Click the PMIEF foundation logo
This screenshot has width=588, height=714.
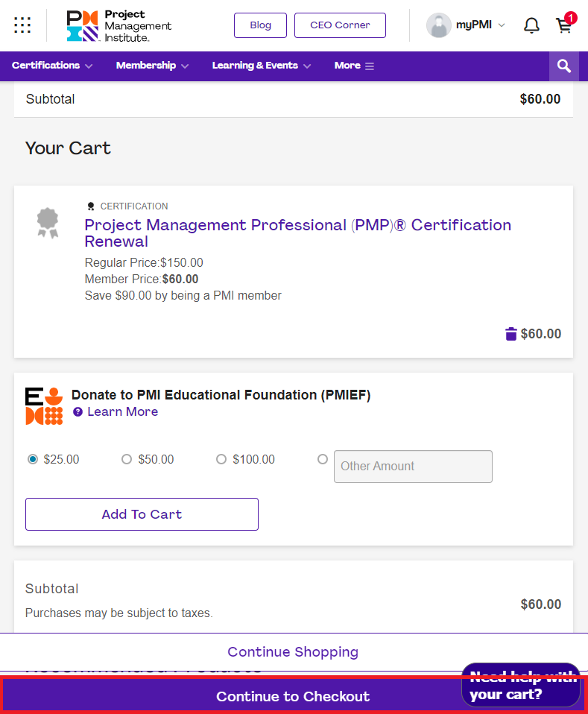click(x=44, y=406)
